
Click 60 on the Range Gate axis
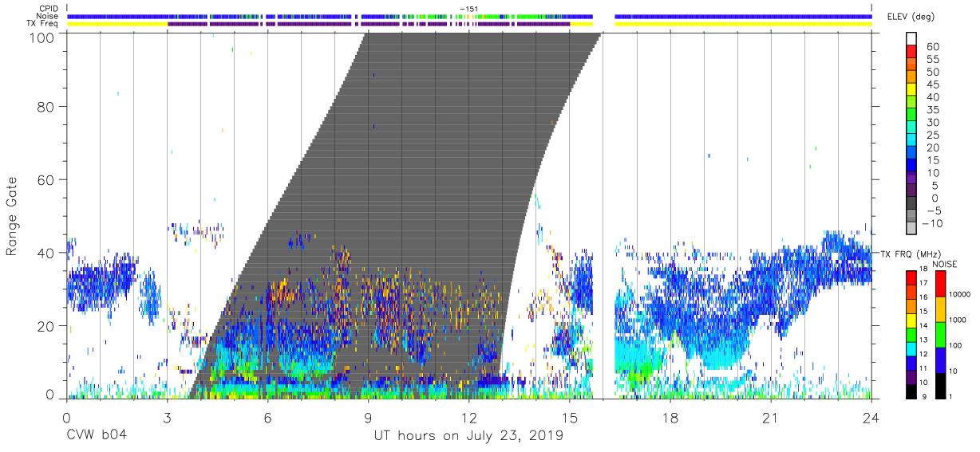(x=45, y=179)
